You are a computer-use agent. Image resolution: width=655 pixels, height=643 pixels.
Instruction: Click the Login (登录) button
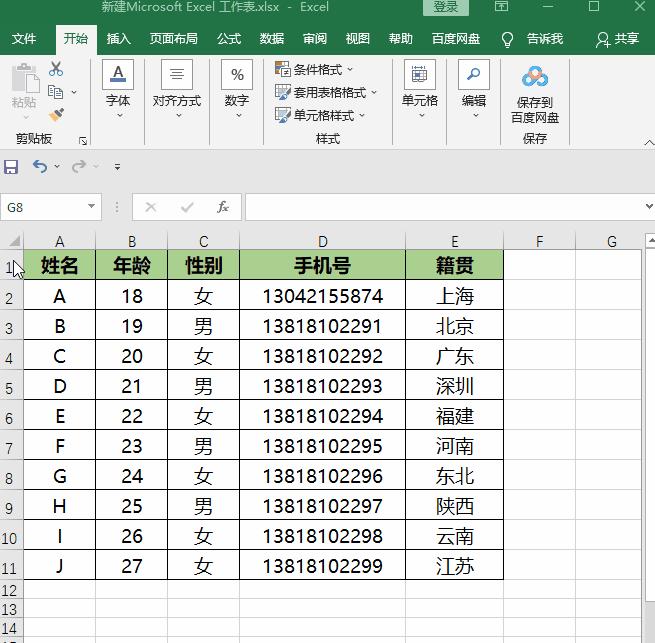445,7
